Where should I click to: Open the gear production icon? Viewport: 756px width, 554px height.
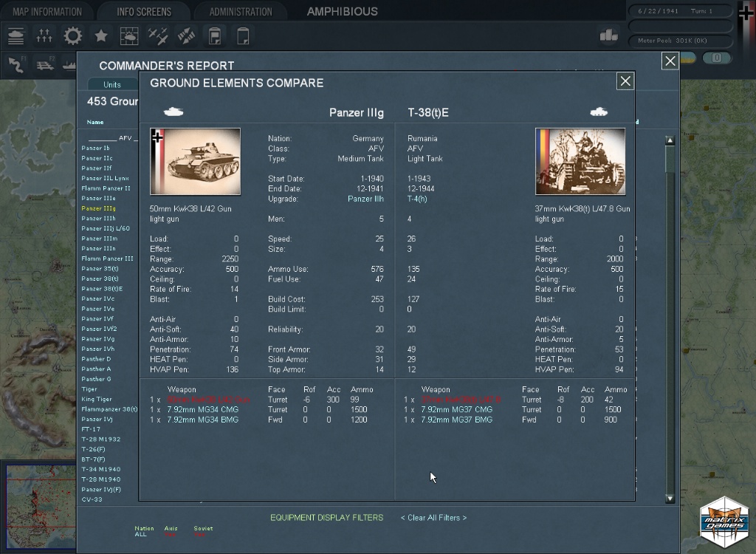pyautogui.click(x=72, y=36)
